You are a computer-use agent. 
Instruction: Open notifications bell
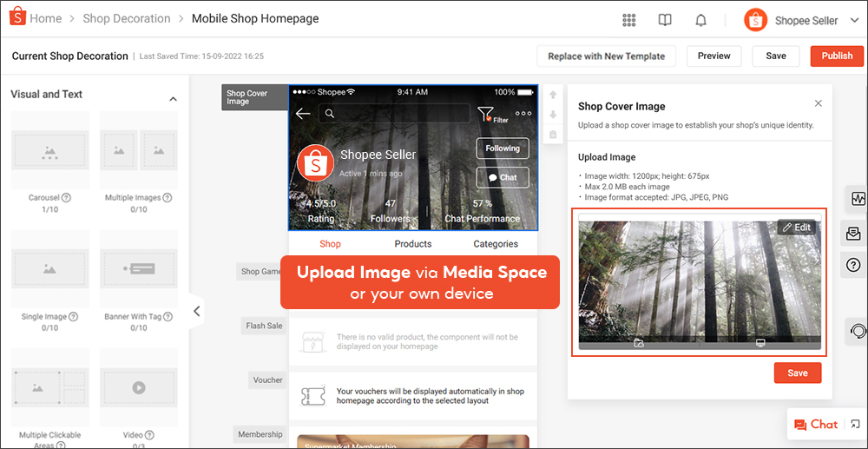700,20
